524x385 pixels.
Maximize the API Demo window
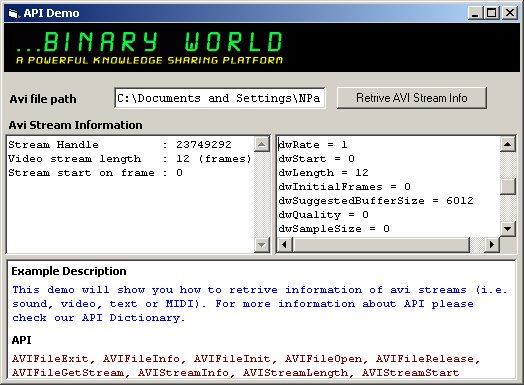click(492, 13)
